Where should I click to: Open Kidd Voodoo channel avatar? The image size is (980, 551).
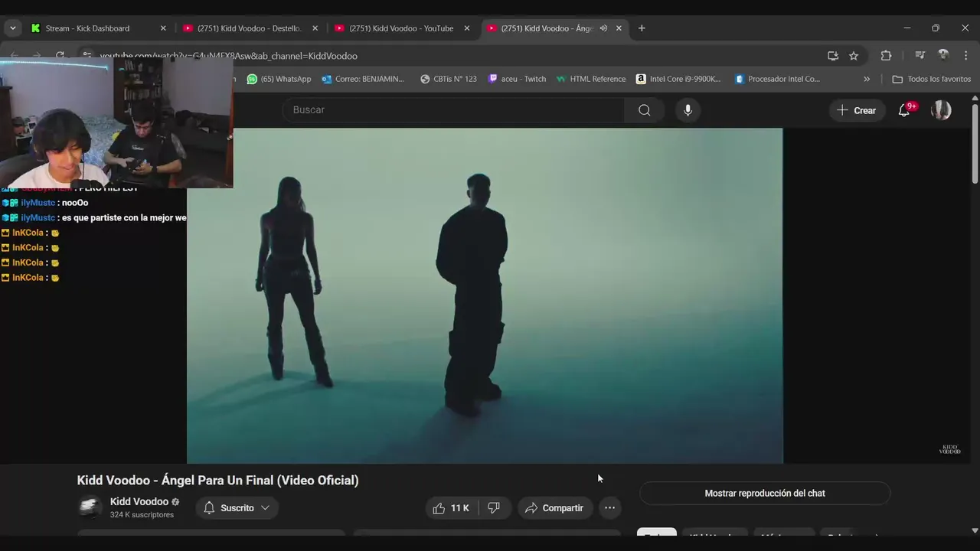(x=90, y=507)
